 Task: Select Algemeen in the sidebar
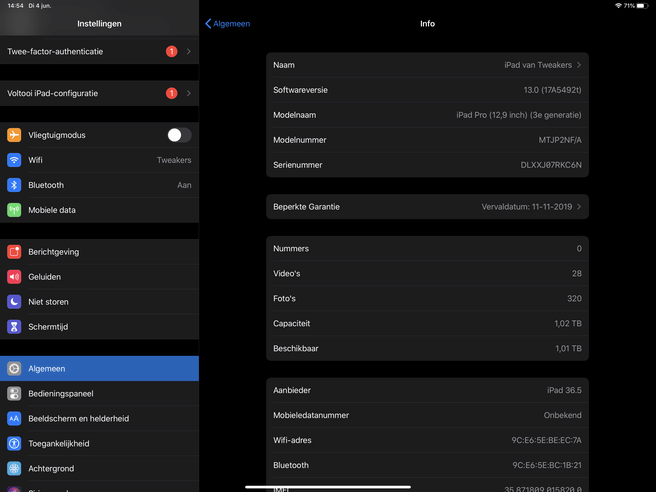tap(99, 369)
